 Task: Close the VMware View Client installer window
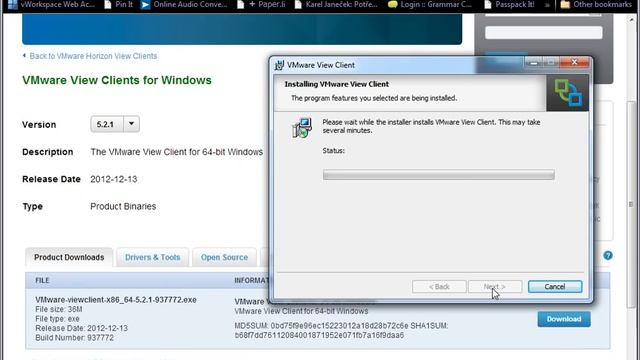[574, 62]
